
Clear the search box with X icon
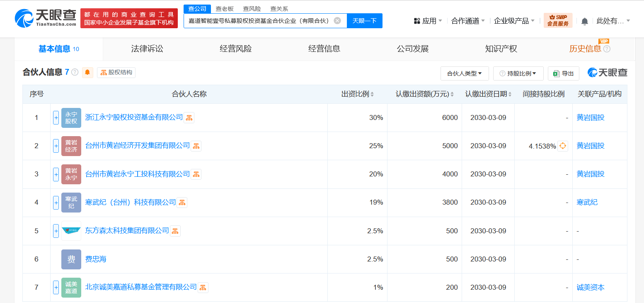point(337,21)
